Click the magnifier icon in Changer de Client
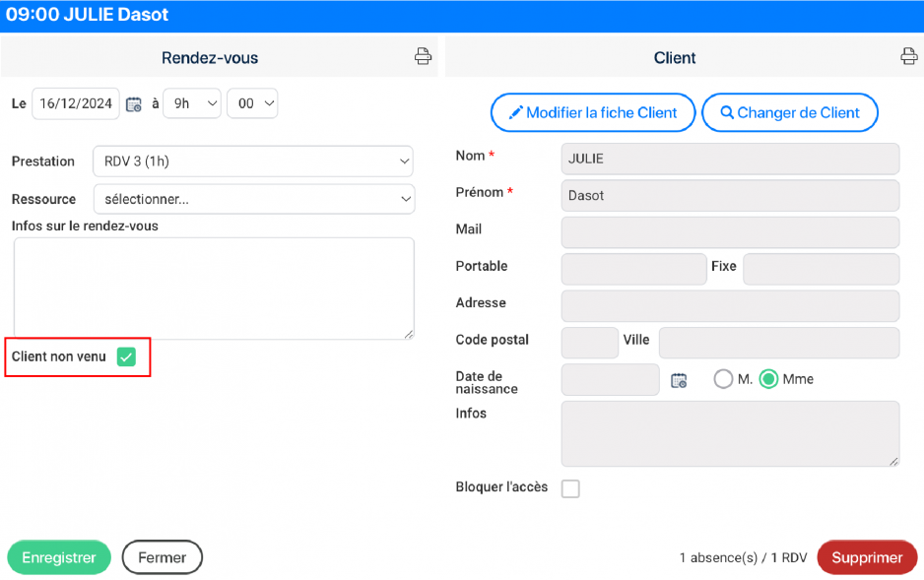The width and height of the screenshot is (924, 580). coord(725,112)
